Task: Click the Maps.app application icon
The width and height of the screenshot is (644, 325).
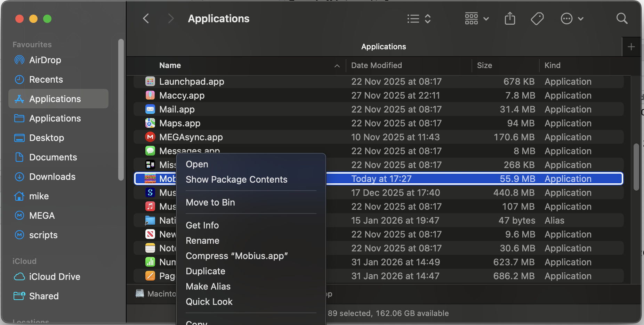Action: point(150,123)
